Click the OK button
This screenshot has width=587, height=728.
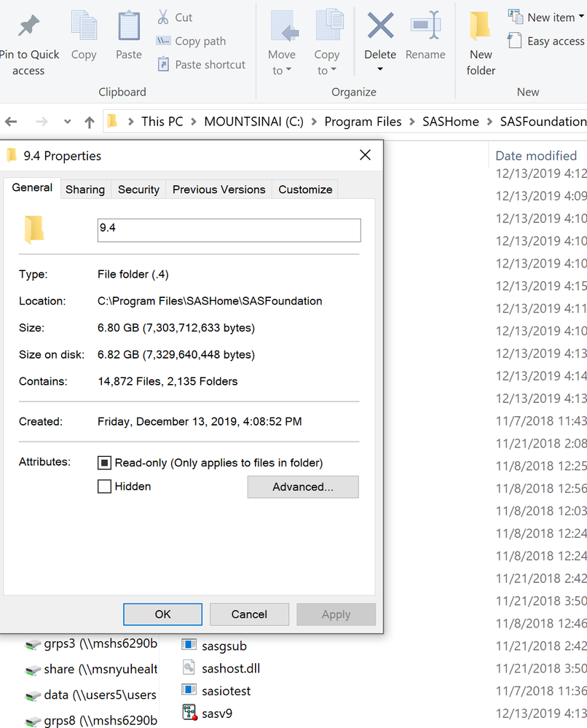tap(163, 614)
